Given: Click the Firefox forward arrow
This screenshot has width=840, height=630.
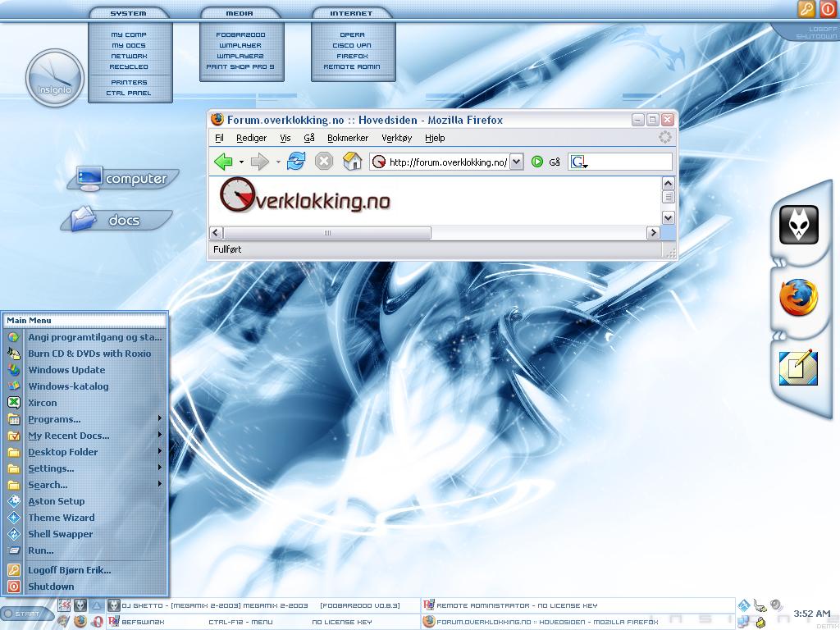Looking at the screenshot, I should [260, 162].
